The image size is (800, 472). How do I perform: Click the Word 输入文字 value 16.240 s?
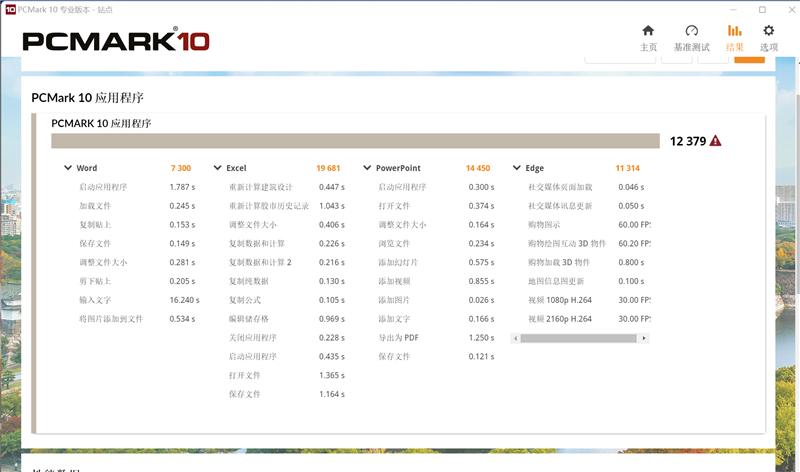[184, 300]
